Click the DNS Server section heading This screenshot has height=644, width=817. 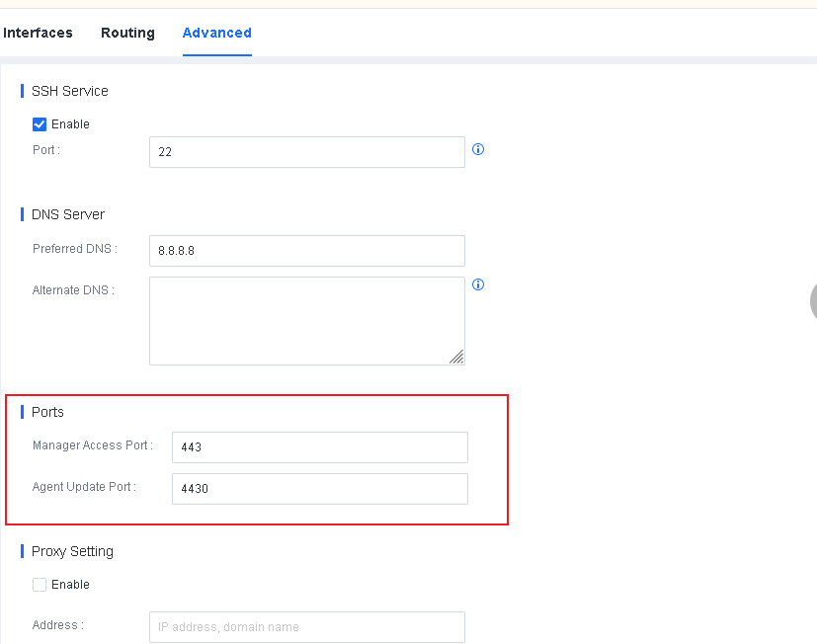[x=68, y=214]
